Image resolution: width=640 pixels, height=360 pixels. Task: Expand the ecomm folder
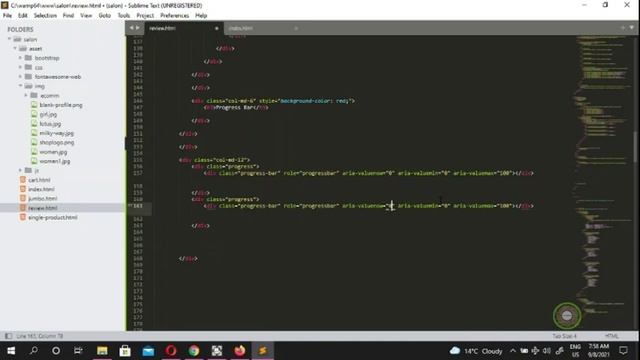26,96
